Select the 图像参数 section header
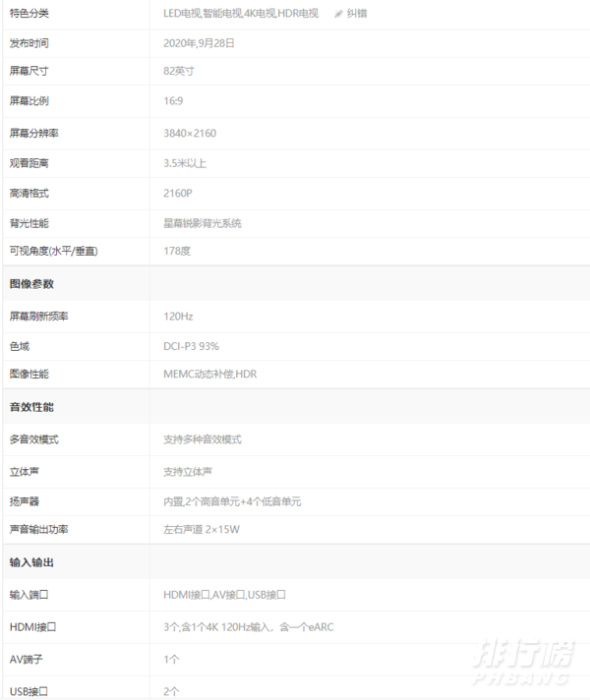Viewport: 590px width, 700px height. coord(31,283)
